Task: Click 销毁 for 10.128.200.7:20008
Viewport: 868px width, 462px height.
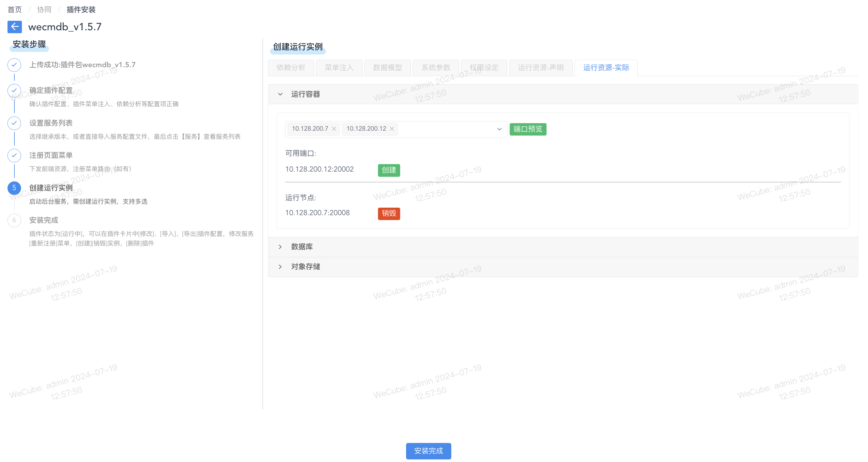Action: [389, 213]
